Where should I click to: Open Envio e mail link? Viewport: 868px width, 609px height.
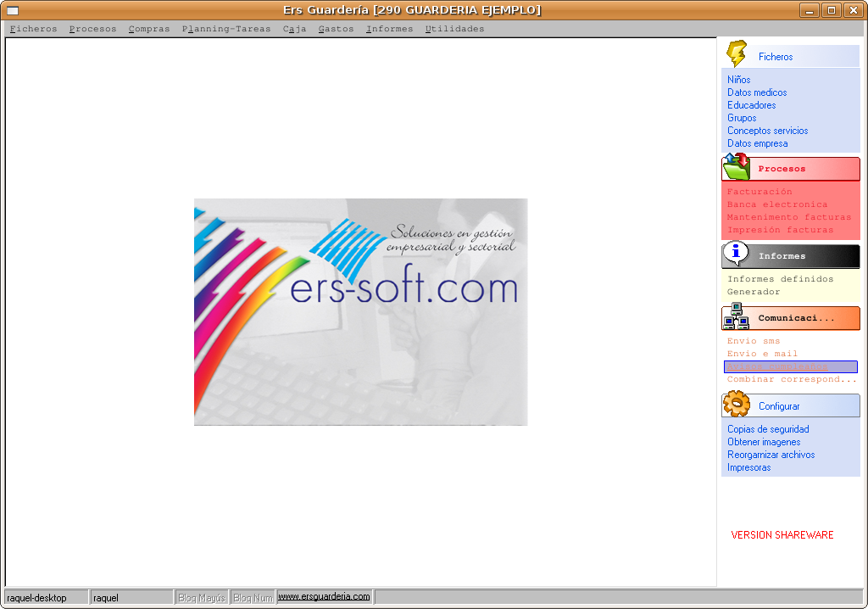[762, 354]
